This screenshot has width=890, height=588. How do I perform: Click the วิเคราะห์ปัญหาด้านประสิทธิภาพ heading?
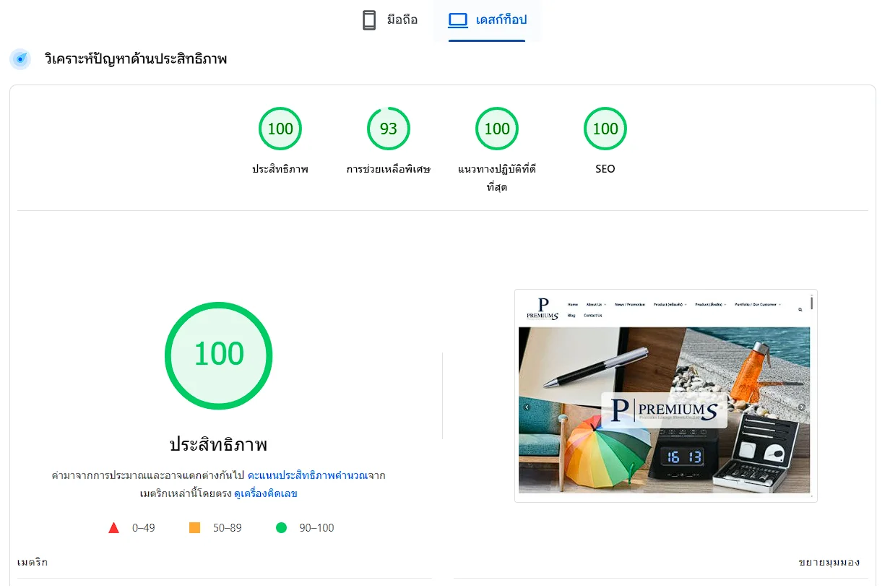tap(136, 59)
